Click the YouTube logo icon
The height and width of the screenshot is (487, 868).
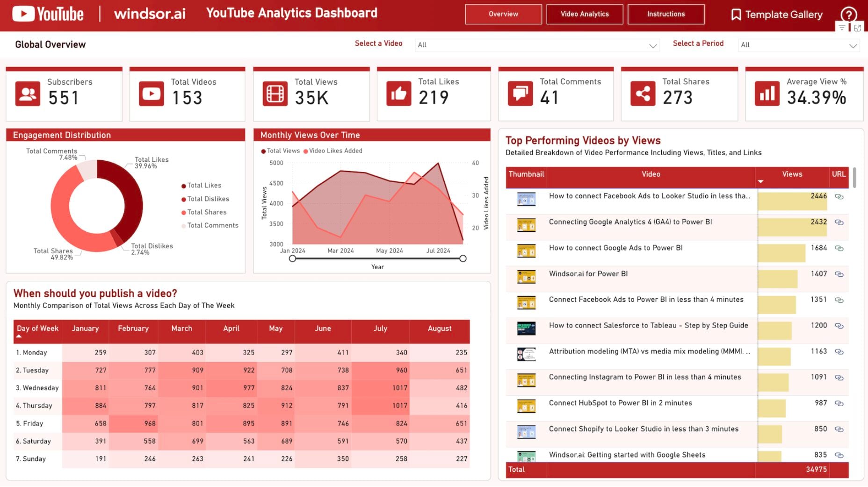click(22, 13)
